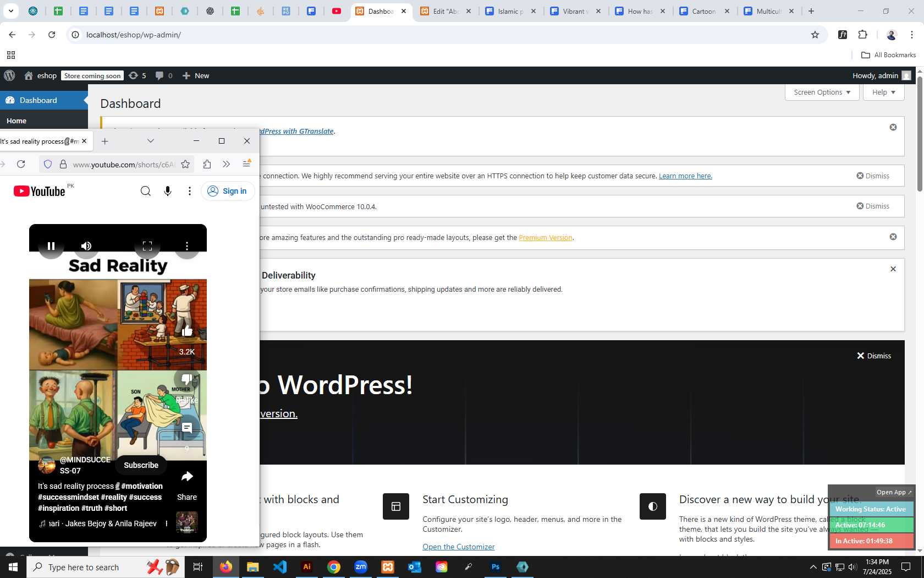Launch Photoshop from taskbar
Viewport: 924px width, 578px height.
coord(496,567)
